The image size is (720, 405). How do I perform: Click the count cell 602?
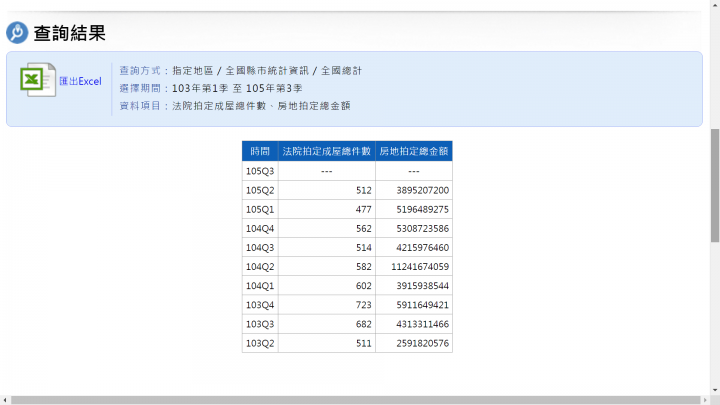pyautogui.click(x=326, y=286)
